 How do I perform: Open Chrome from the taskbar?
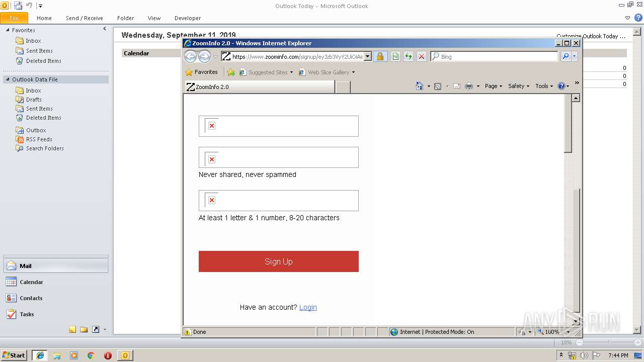click(x=91, y=355)
